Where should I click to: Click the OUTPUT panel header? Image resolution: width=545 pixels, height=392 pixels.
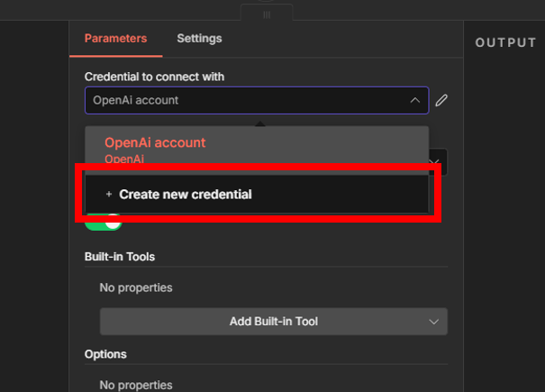(x=505, y=42)
